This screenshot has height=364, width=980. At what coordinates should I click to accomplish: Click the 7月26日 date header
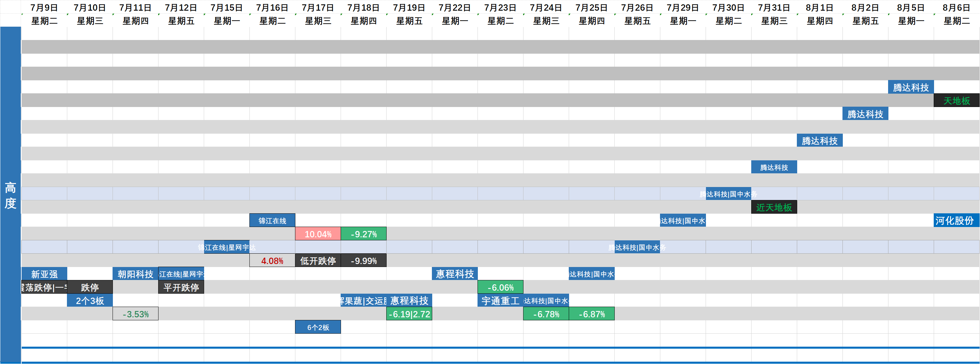tap(638, 7)
